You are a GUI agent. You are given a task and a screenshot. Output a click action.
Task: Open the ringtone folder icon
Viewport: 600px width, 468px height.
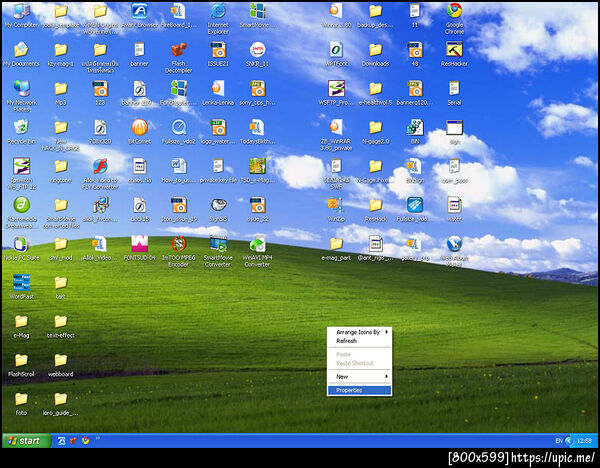(x=60, y=171)
